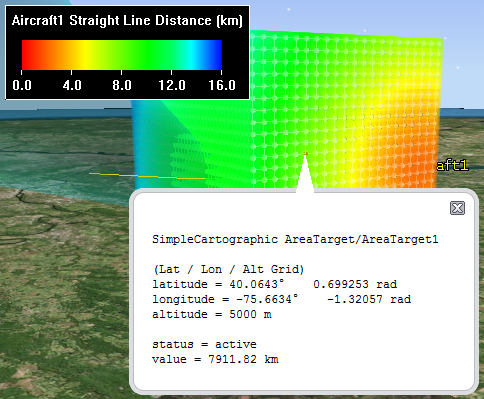Close the grid point info popup
The width and height of the screenshot is (484, 399).
coord(457,208)
